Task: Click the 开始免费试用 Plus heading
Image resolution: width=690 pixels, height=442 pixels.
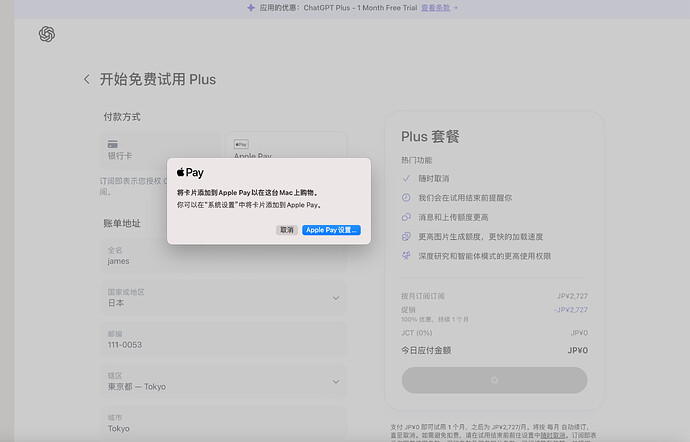Action: [158, 79]
